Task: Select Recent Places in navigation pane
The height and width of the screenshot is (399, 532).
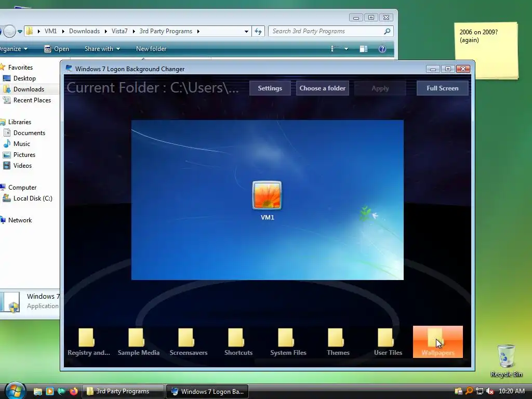Action: coord(32,100)
